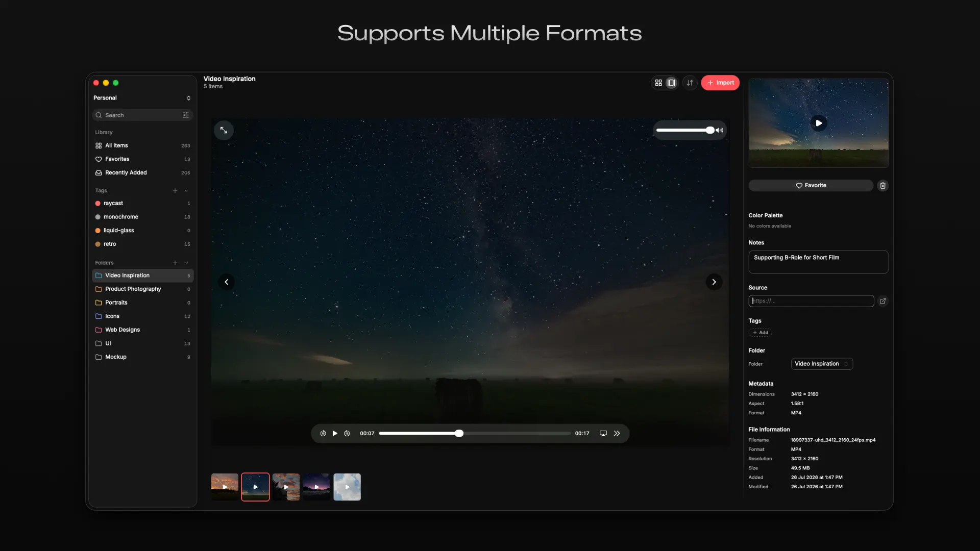Open the UI folder
Screen dimensions: 980x551
click(142, 343)
